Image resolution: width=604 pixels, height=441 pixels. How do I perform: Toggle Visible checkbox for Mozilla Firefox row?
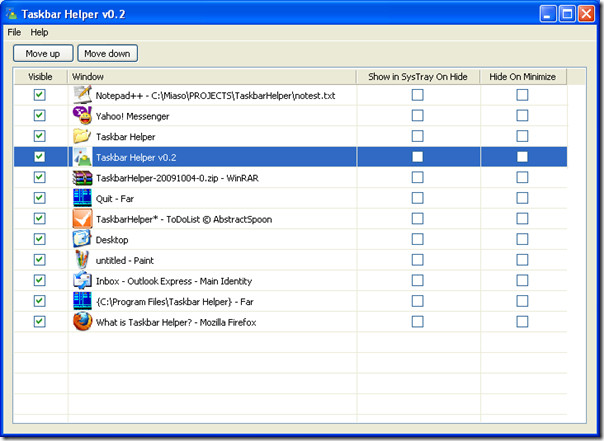(39, 322)
